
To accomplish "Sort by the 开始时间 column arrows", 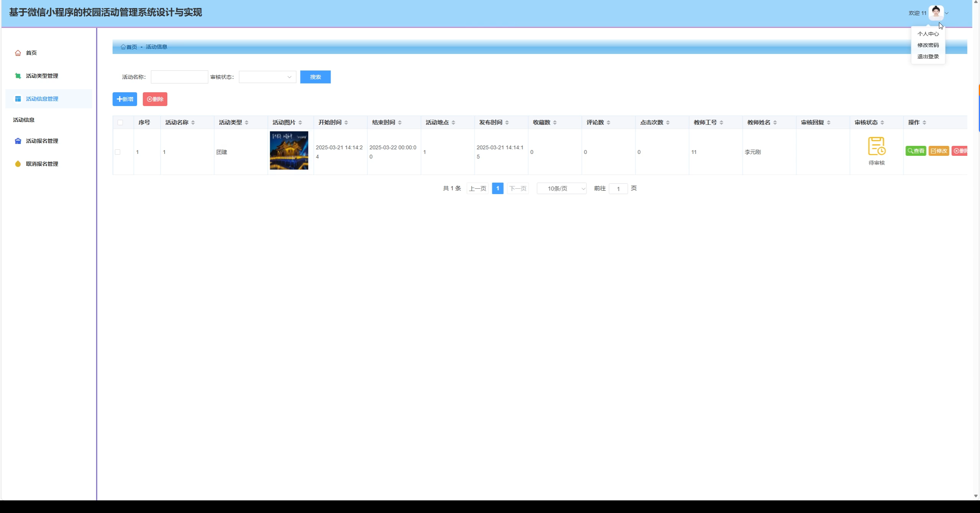I will (346, 123).
